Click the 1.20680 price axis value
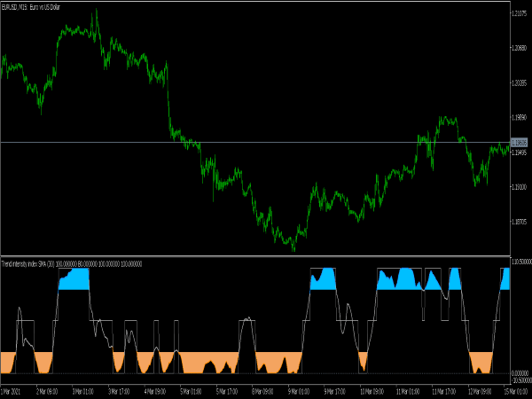This screenshot has height=399, width=532. click(519, 48)
